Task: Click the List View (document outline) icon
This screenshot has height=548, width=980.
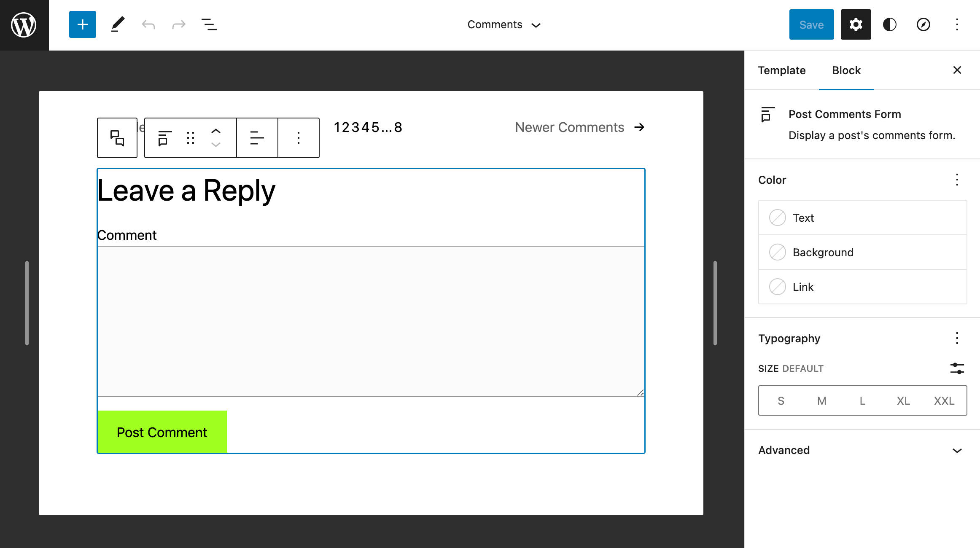Action: click(209, 24)
